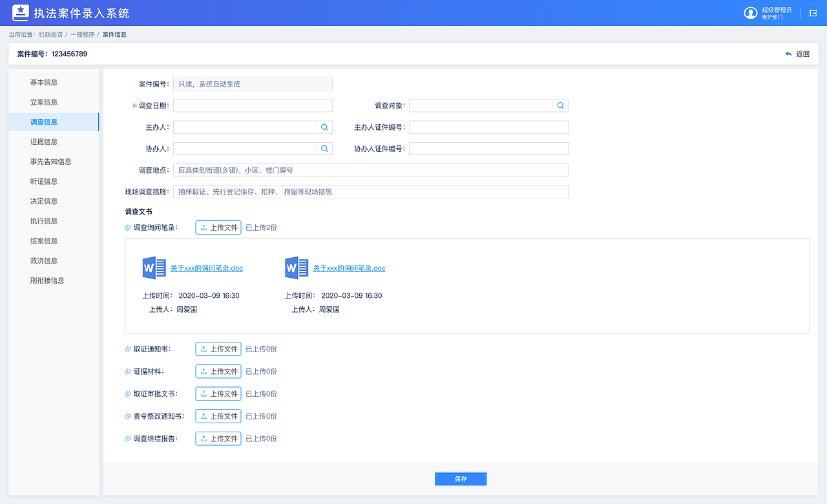Click first Word document icon

tap(154, 268)
